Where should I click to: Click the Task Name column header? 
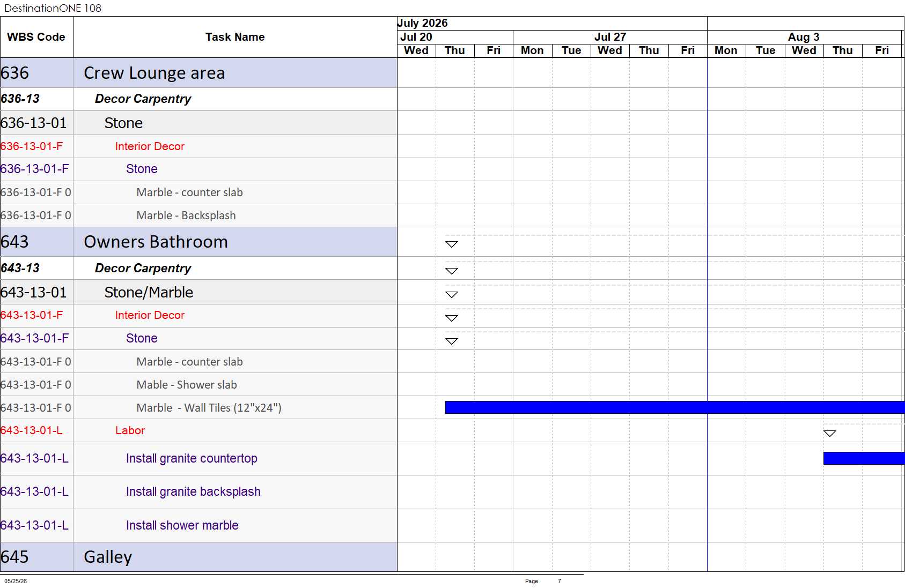[235, 37]
